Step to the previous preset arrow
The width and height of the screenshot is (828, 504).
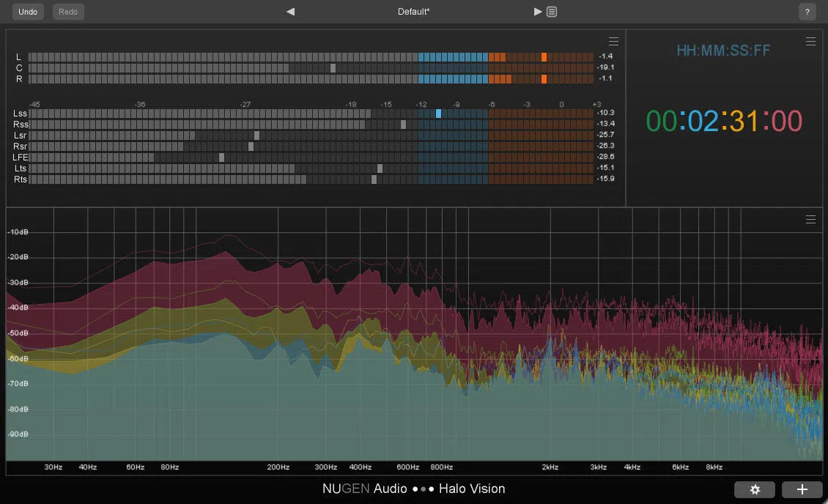(x=290, y=11)
